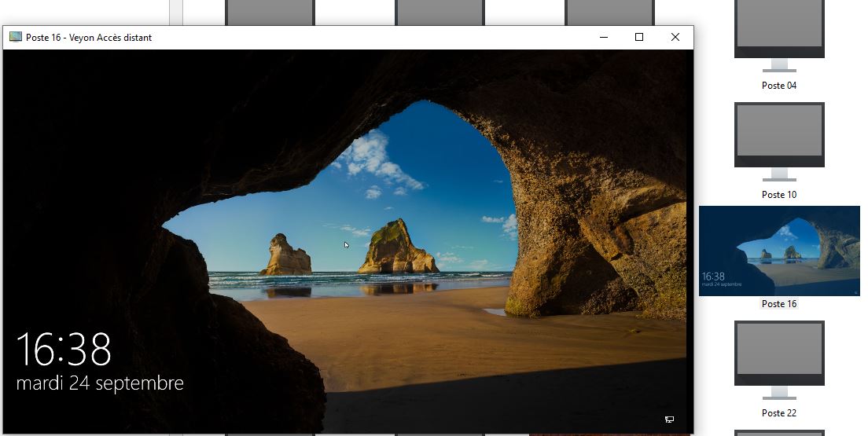Click the 'Poste 16 - Veyon Accès distant' title
Viewport: 868px width, 436px height.
coord(89,38)
